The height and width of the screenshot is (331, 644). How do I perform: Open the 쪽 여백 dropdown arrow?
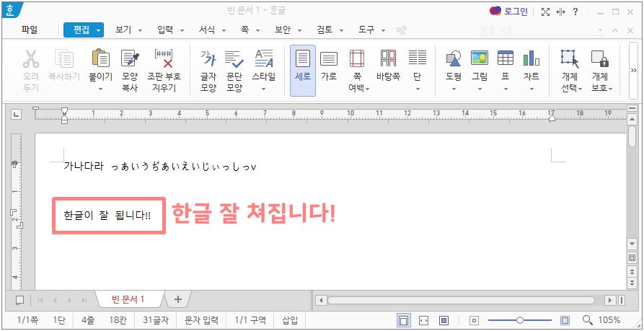[x=368, y=89]
